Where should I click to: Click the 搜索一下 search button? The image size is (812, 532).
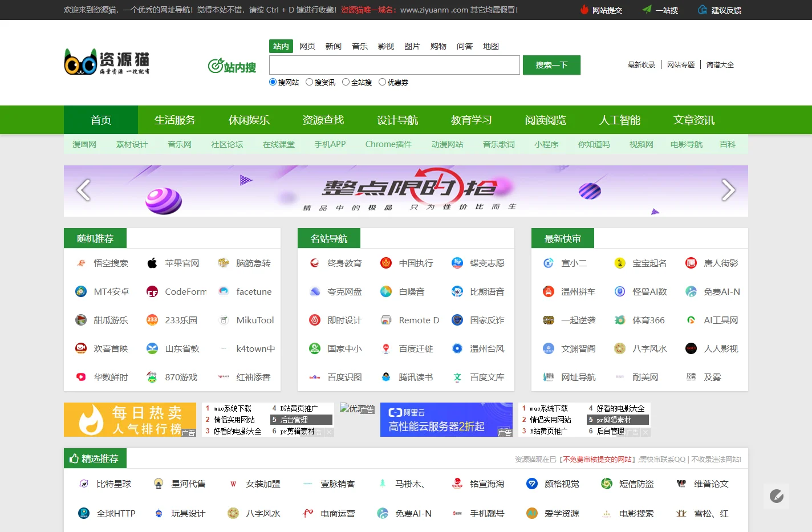551,65
